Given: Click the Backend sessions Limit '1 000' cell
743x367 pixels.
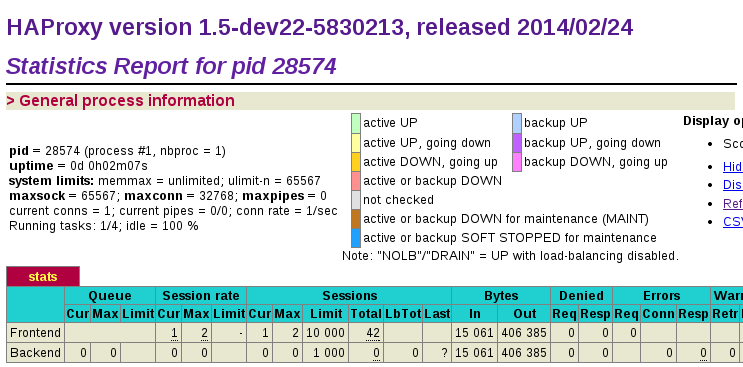Looking at the screenshot, I should pyautogui.click(x=326, y=353).
